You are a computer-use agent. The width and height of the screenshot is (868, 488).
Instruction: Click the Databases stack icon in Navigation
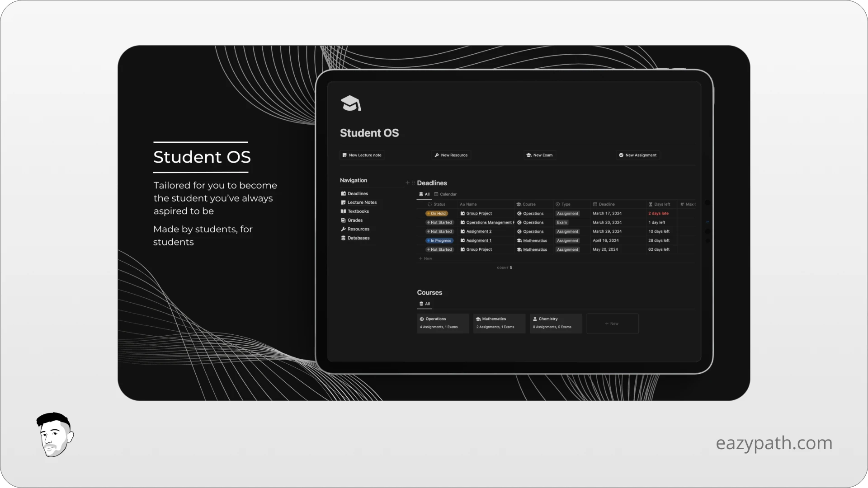(x=343, y=238)
